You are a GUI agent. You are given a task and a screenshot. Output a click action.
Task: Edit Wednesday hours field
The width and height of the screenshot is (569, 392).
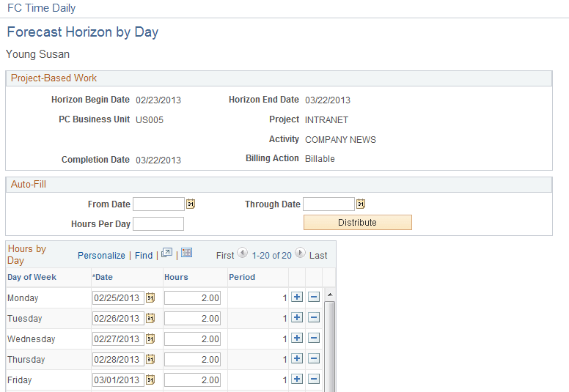tap(192, 339)
